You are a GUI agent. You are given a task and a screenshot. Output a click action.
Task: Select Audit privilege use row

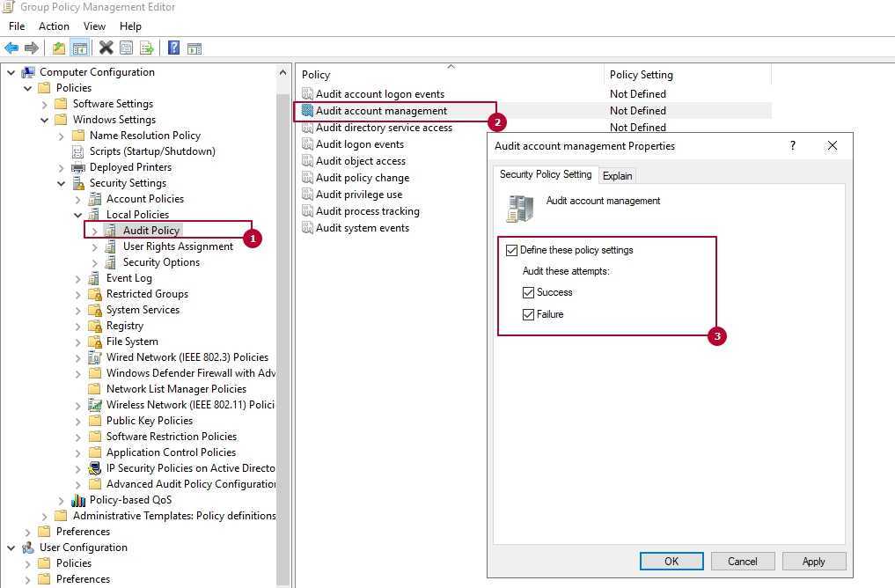click(x=359, y=195)
